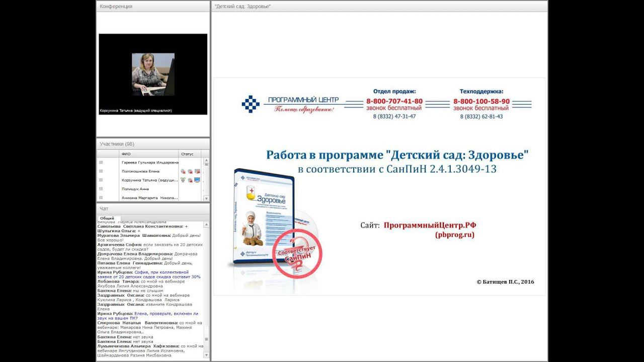Click the Корзунина Татьяна (ведущий специалист) video caption
Screen dimensions: 644x362
(x=136, y=110)
